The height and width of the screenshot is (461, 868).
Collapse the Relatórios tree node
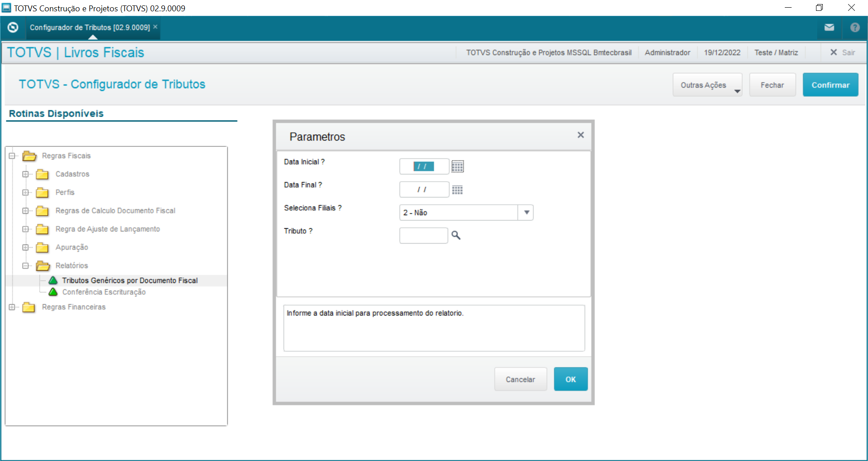(x=25, y=266)
